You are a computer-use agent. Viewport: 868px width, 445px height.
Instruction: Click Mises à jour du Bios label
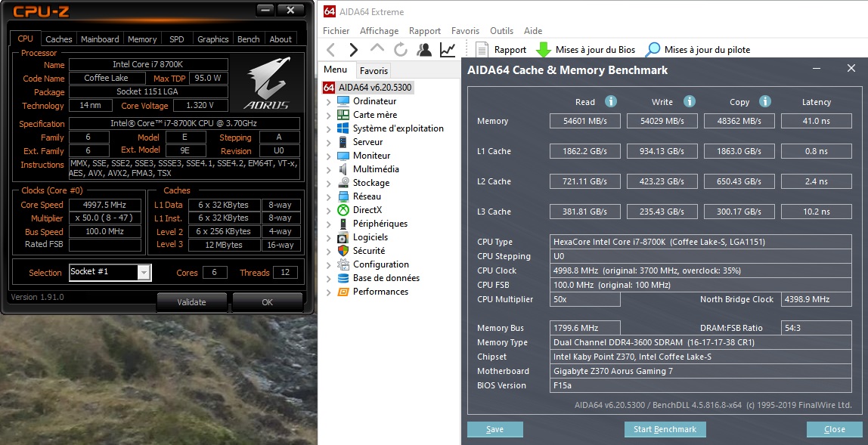tap(595, 50)
